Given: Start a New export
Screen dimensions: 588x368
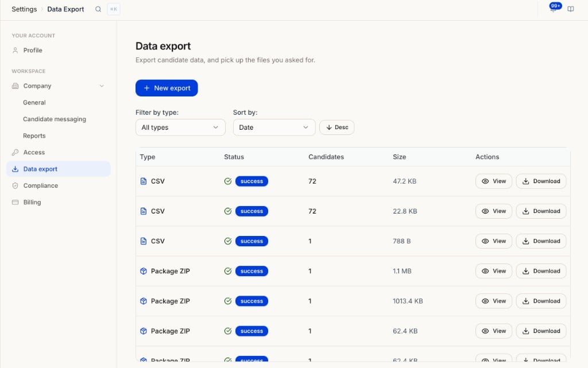Looking at the screenshot, I should pos(167,88).
